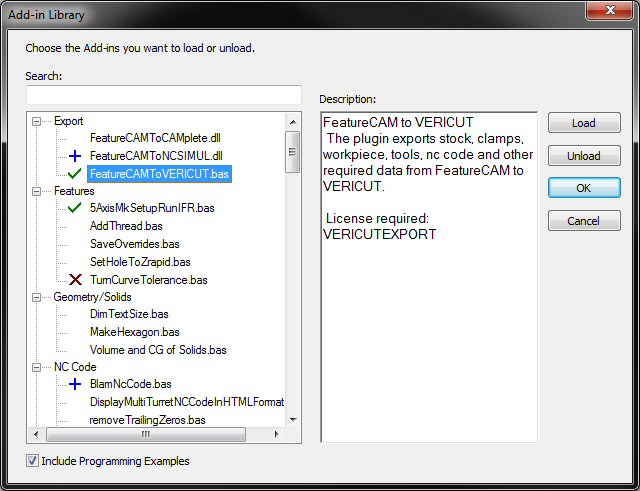
Task: Click inside the Search input field
Action: (164, 95)
